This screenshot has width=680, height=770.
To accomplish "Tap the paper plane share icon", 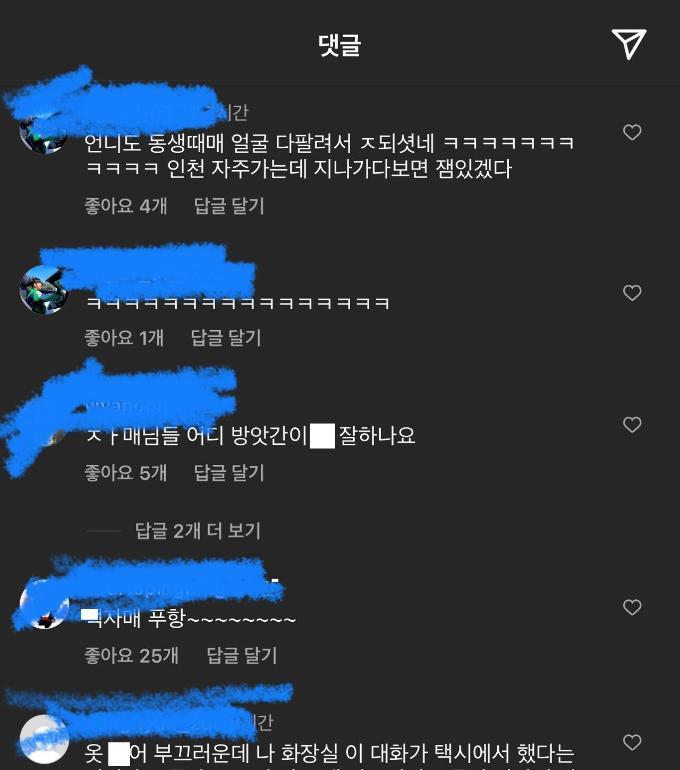I will point(629,44).
